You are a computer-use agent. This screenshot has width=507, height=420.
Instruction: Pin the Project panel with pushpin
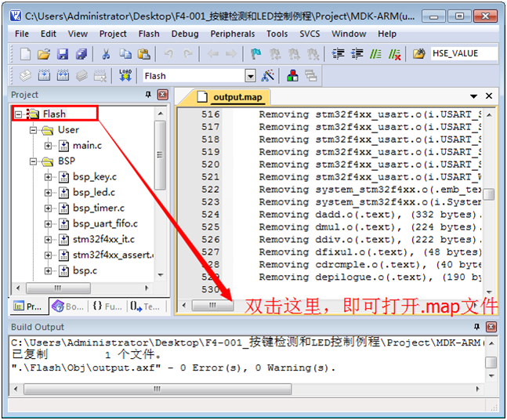coord(148,95)
